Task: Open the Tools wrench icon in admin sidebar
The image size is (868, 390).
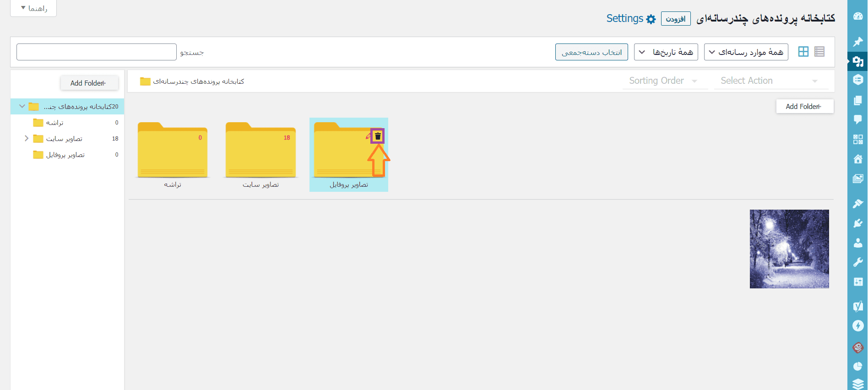Action: 858,262
